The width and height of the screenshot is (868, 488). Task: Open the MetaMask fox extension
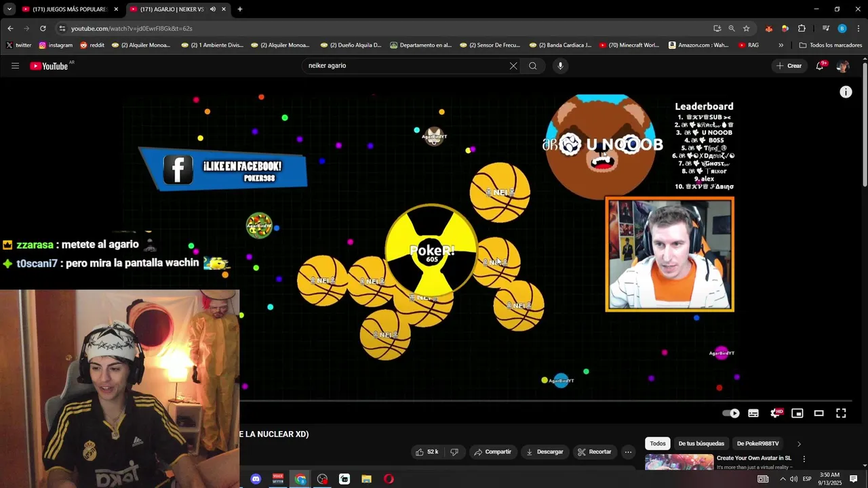click(x=768, y=28)
